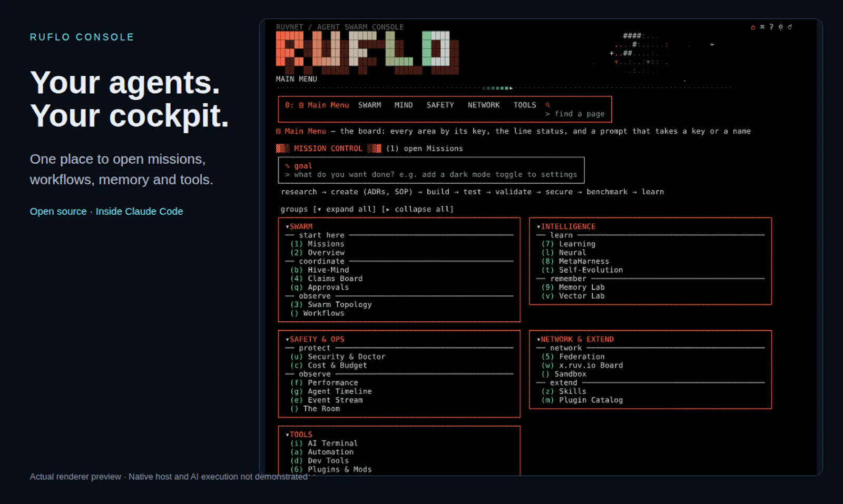Open (d) Dev Tools entry
The height and width of the screenshot is (504, 843).
click(319, 461)
